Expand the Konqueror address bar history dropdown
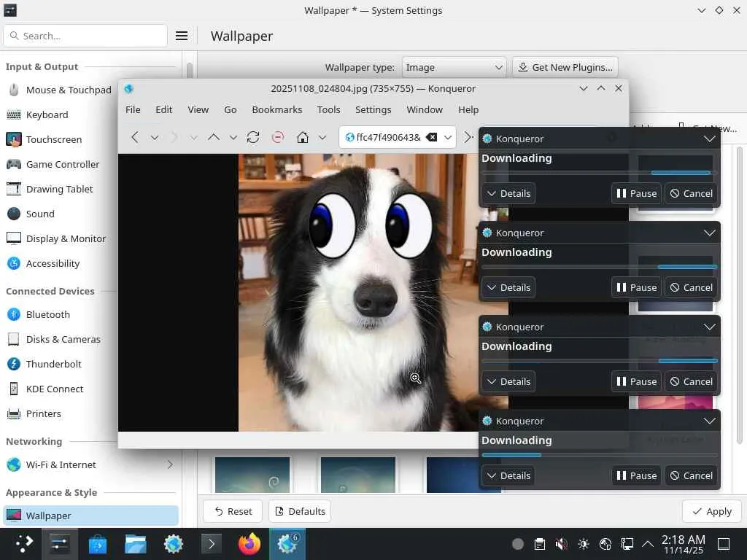 449,137
